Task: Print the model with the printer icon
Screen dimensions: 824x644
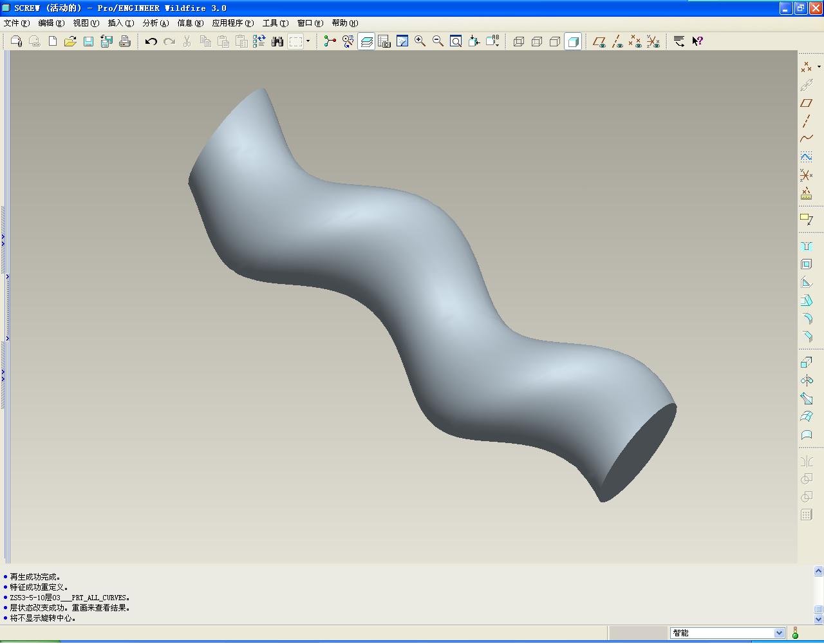Action: click(x=125, y=41)
